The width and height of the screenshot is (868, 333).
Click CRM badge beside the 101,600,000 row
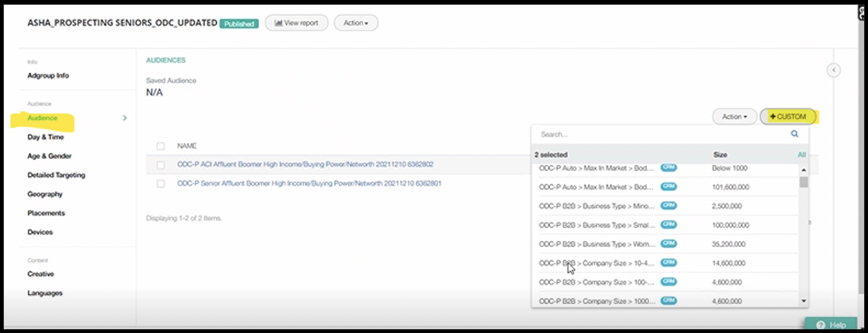668,187
